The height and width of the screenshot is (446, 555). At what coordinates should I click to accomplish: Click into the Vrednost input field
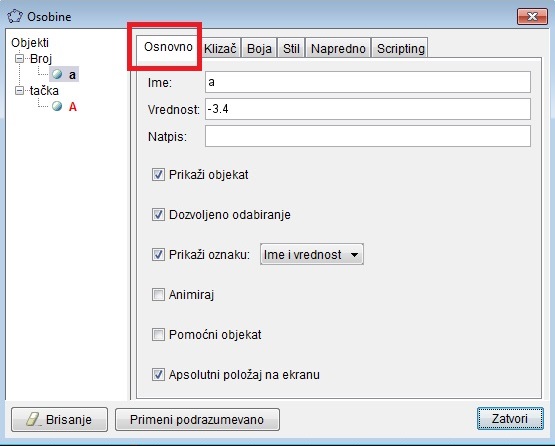pyautogui.click(x=368, y=109)
